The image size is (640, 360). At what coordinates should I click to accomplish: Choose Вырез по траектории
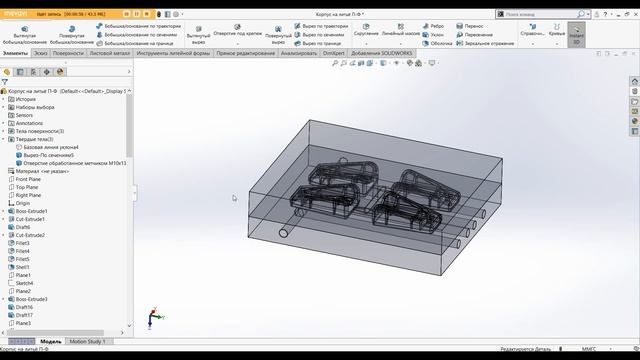321,26
